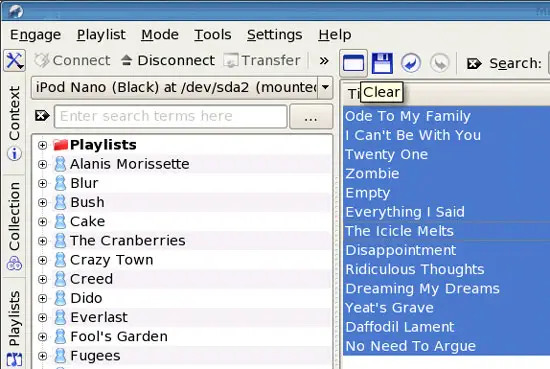Click the artist icon beside Crazy Town
550x369 pixels.
[x=60, y=260]
